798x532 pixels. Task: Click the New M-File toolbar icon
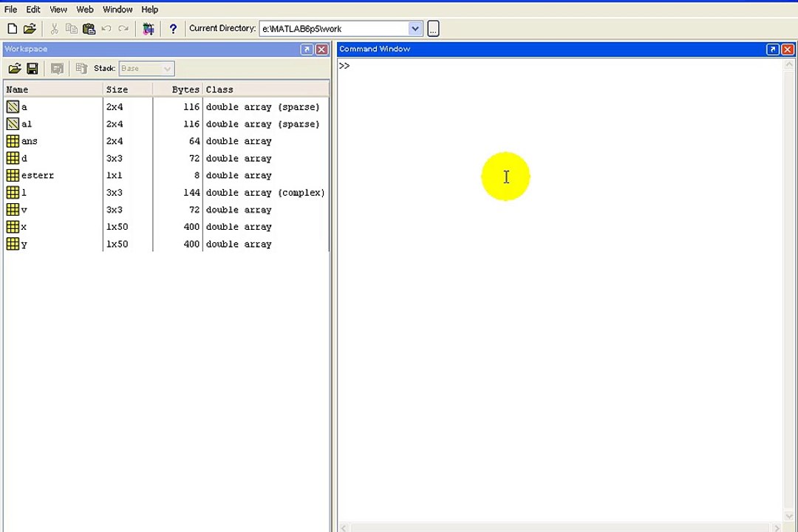tap(13, 29)
